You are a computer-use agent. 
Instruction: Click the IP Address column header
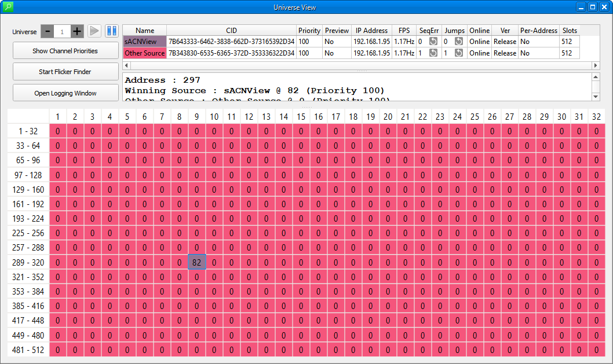pyautogui.click(x=371, y=31)
